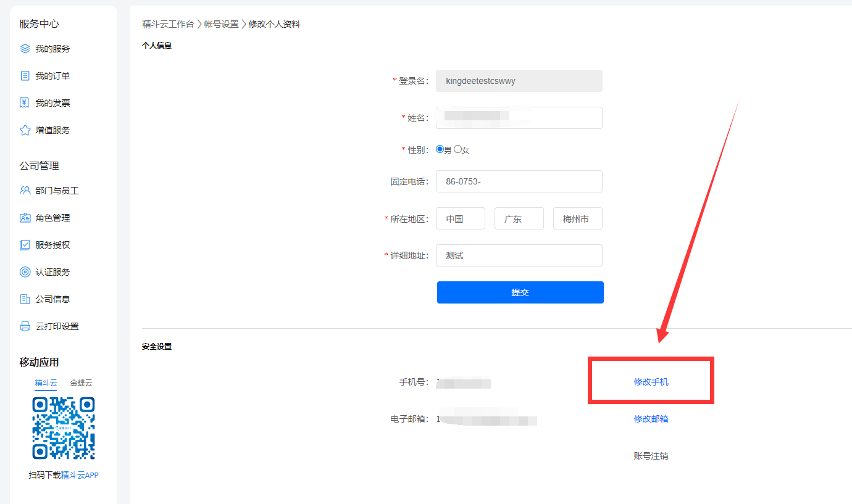This screenshot has height=504, width=852.
Task: Click the 手机号 label
Action: tap(414, 382)
